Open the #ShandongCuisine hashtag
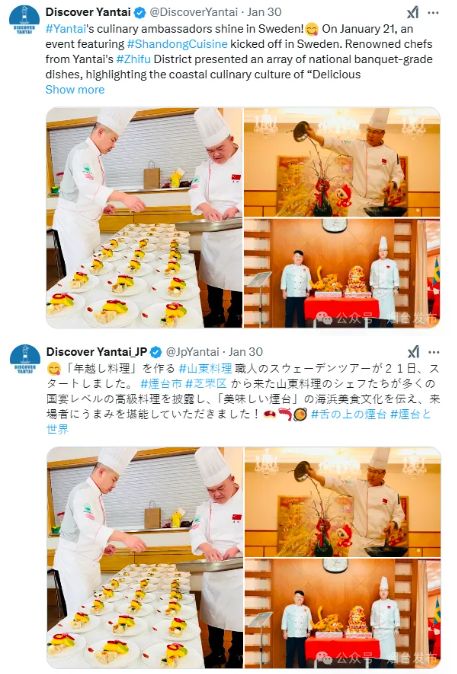This screenshot has height=674, width=457. pyautogui.click(x=177, y=44)
